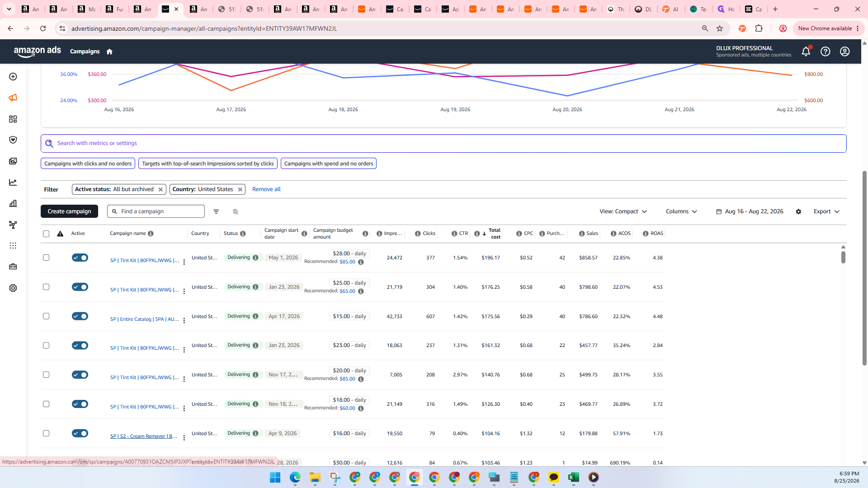Open the Excel icon in the taskbar
Viewport: 868px width, 488px height.
point(574,477)
